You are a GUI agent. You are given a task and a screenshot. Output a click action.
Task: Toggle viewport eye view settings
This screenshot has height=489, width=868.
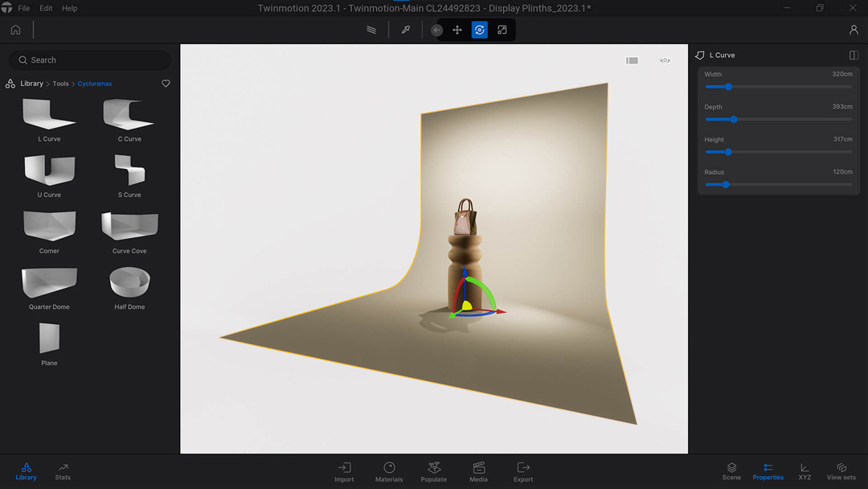click(665, 60)
